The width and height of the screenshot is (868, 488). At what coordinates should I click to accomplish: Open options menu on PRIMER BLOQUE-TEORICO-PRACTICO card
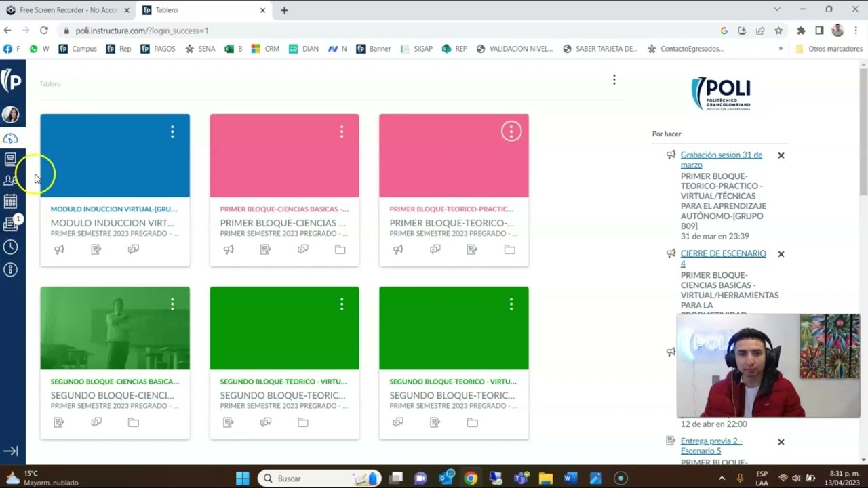pos(511,131)
